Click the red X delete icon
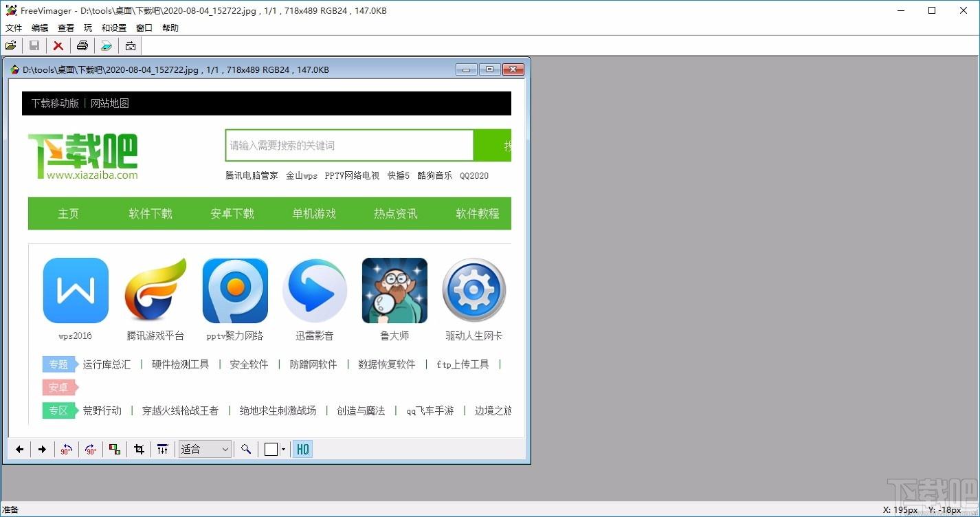 tap(58, 45)
